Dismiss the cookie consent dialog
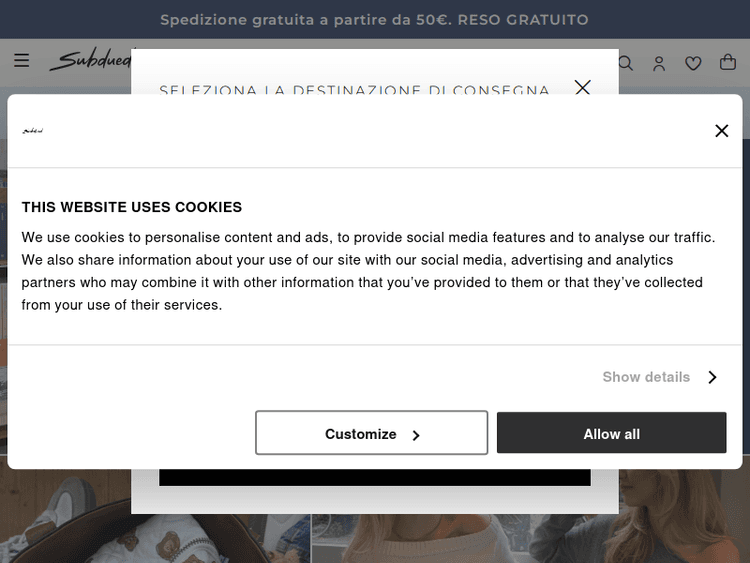Screen dimensions: 750x563 click(721, 130)
